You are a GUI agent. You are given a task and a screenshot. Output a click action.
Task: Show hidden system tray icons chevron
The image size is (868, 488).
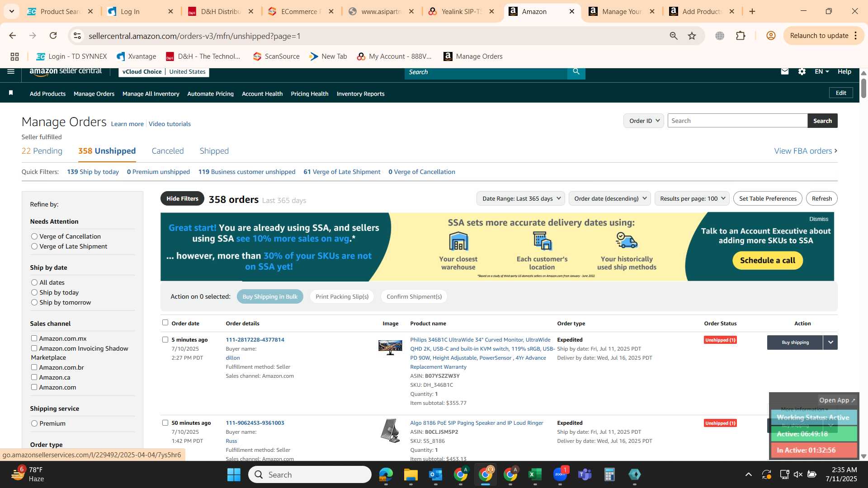tap(749, 474)
